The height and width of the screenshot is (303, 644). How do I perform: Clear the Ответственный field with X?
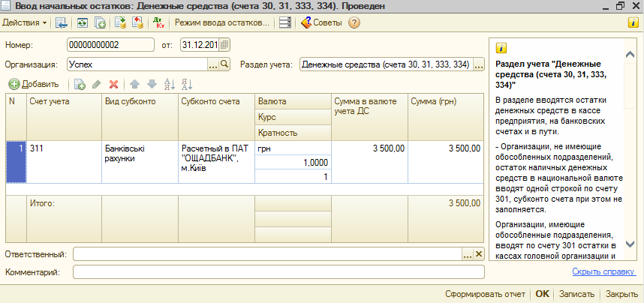480,255
